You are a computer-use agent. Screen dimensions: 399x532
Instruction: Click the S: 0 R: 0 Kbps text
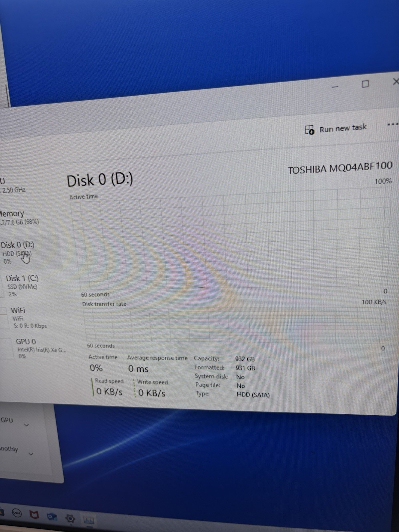click(30, 326)
